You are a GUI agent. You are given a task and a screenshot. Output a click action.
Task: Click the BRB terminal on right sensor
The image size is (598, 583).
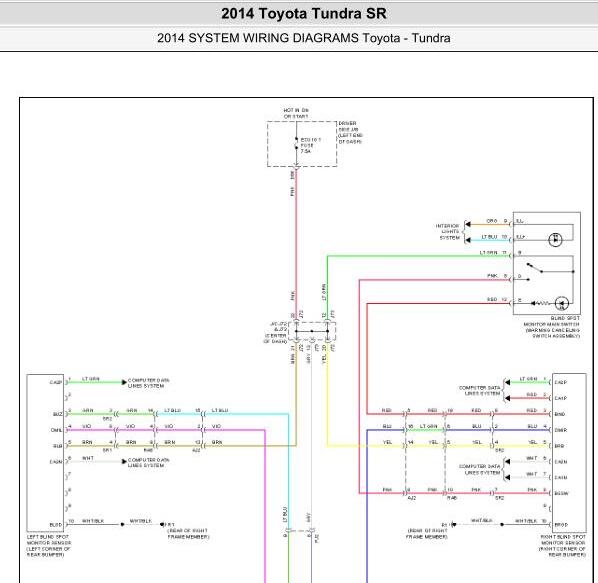click(x=559, y=446)
